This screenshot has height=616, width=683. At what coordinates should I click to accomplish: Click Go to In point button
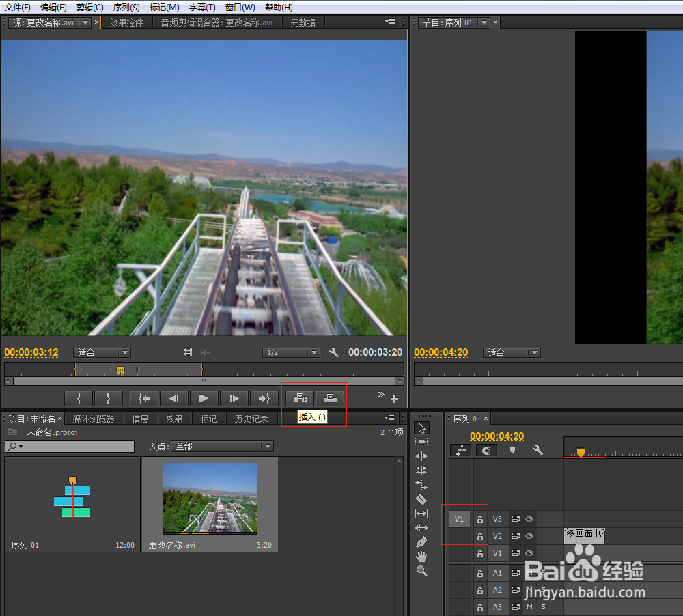point(144,398)
